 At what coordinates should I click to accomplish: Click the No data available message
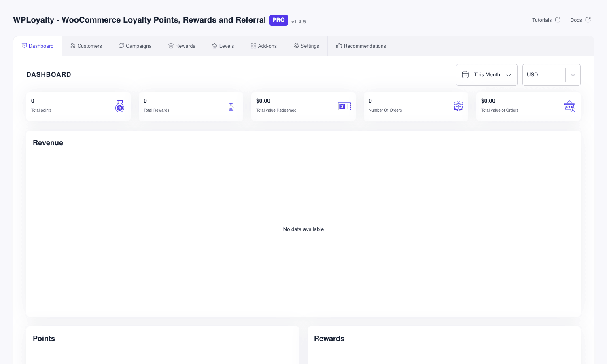pyautogui.click(x=303, y=229)
